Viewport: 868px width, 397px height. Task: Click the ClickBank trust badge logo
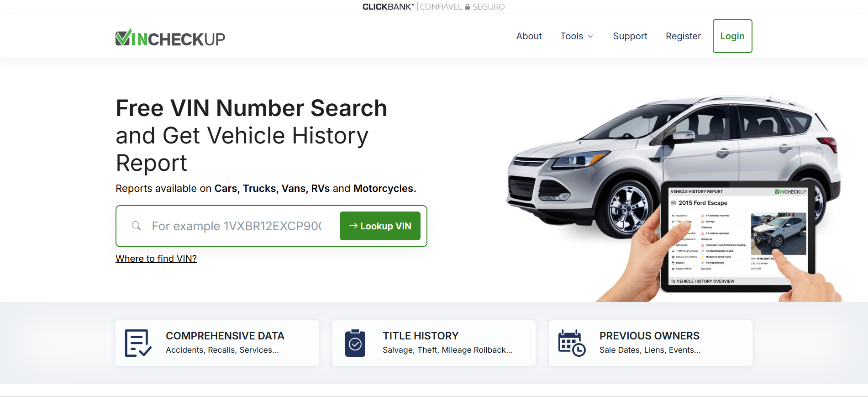tap(388, 7)
